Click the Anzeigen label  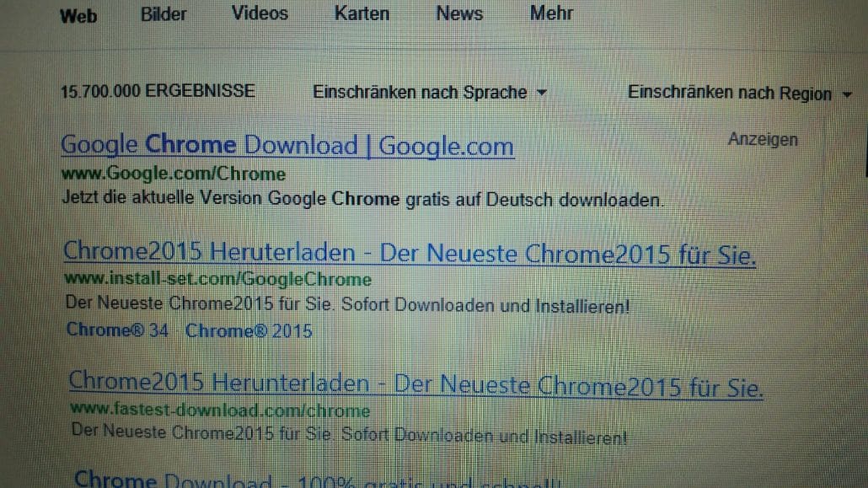(x=762, y=140)
